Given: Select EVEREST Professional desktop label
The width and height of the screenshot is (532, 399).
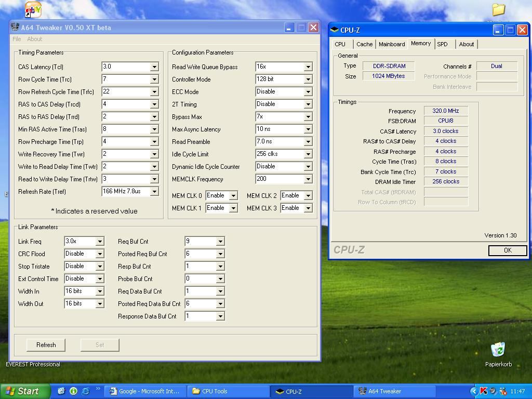Looking at the screenshot, I should pos(33,364).
